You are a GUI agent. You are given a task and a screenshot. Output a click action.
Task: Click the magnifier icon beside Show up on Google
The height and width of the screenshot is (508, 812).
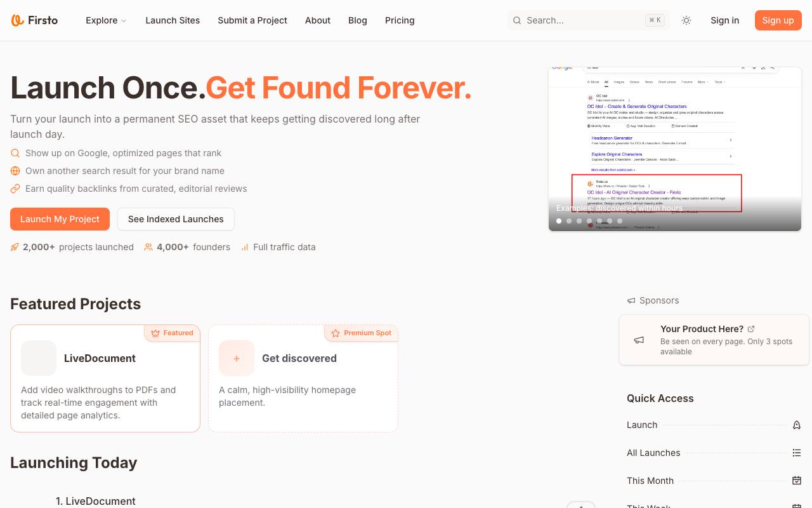(x=15, y=153)
